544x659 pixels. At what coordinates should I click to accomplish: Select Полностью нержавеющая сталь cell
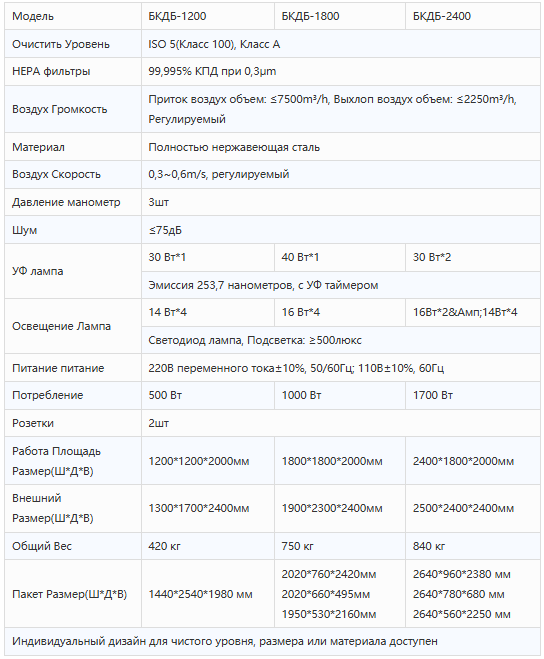[341, 147]
